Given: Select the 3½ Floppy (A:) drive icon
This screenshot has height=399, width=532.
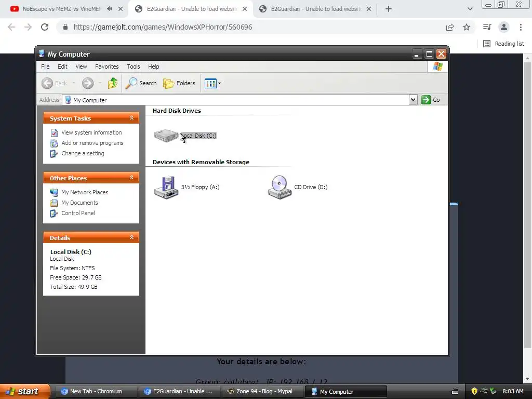Looking at the screenshot, I should pos(166,187).
